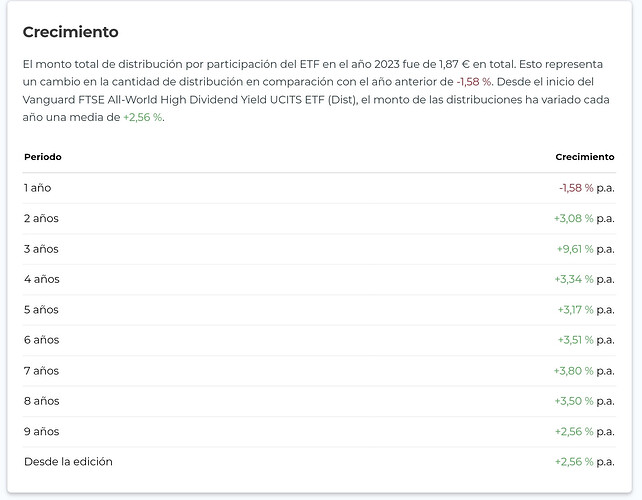The width and height of the screenshot is (642, 500).
Task: Click the 1 año row label
Action: 37,188
